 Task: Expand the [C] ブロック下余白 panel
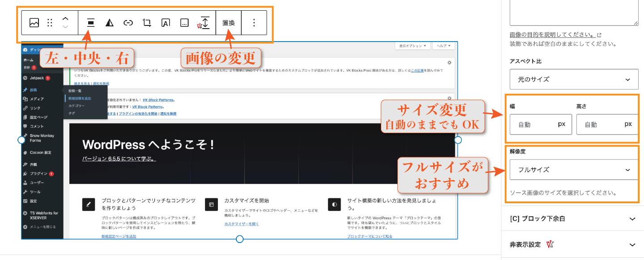pos(573,219)
